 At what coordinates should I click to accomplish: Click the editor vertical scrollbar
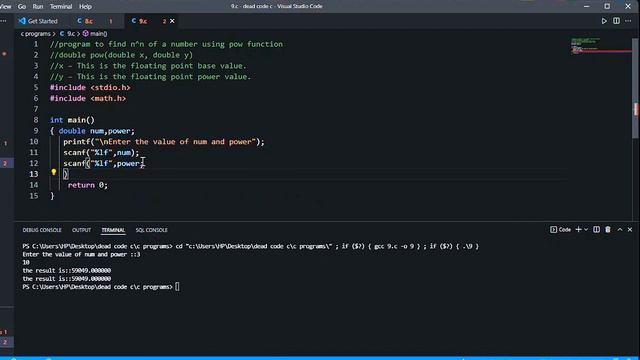[636, 88]
